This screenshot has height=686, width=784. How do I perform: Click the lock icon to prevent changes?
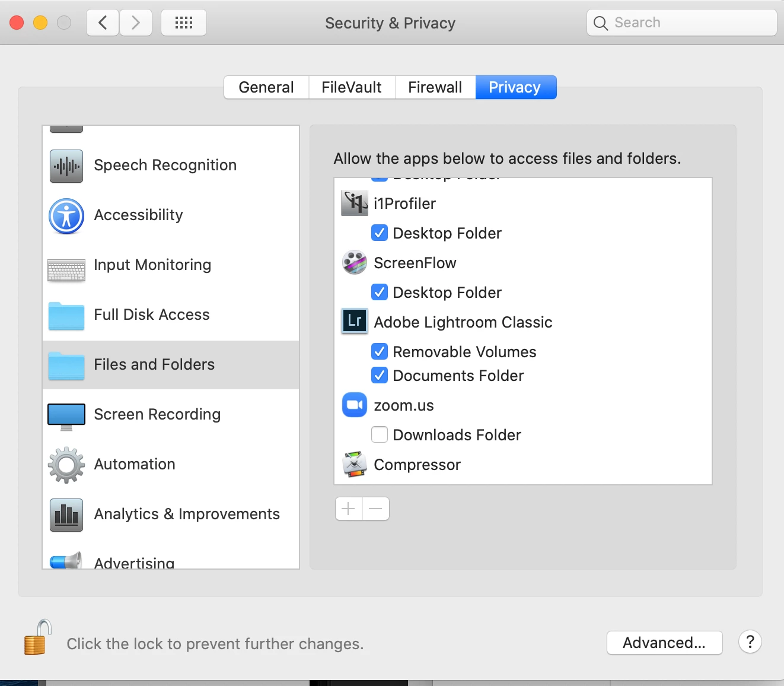[x=37, y=638]
